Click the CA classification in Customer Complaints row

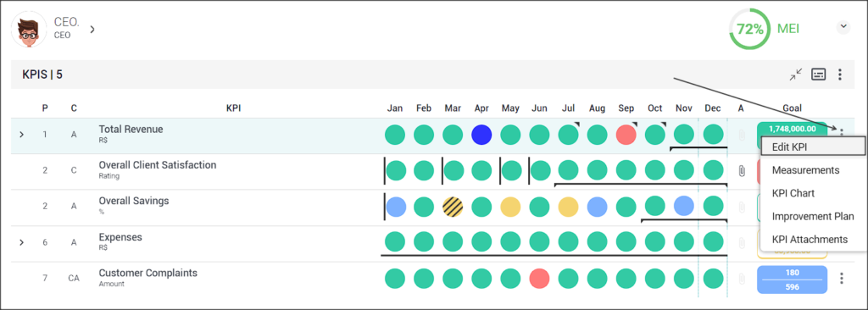point(74,279)
